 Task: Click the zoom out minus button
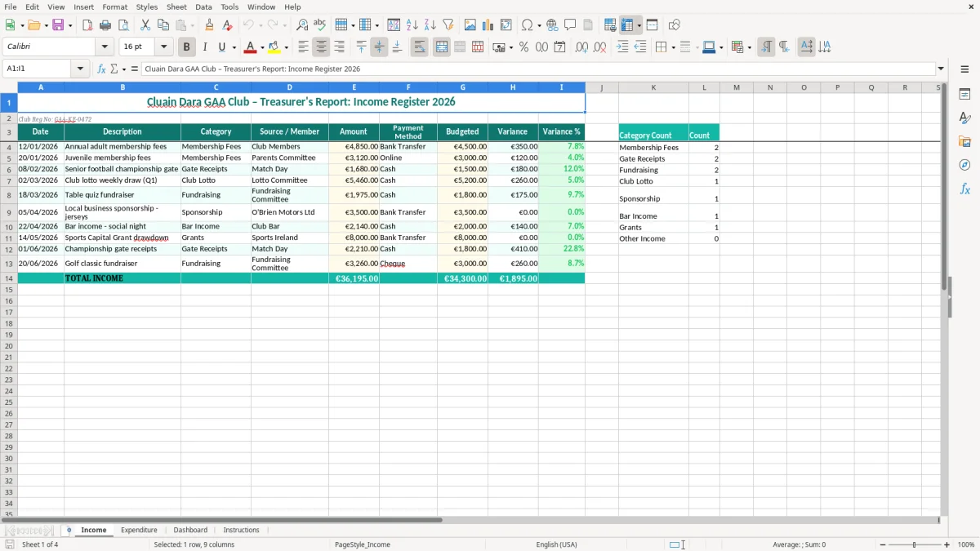[882, 544]
